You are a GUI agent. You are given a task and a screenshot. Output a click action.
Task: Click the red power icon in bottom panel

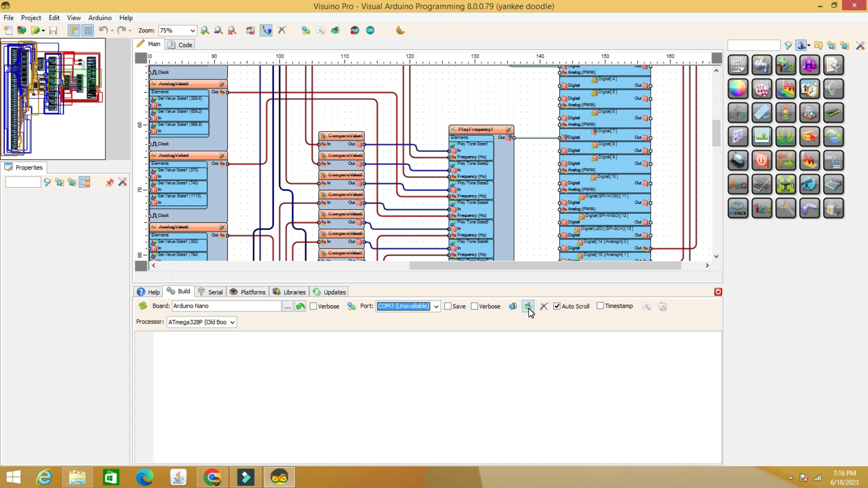(718, 292)
